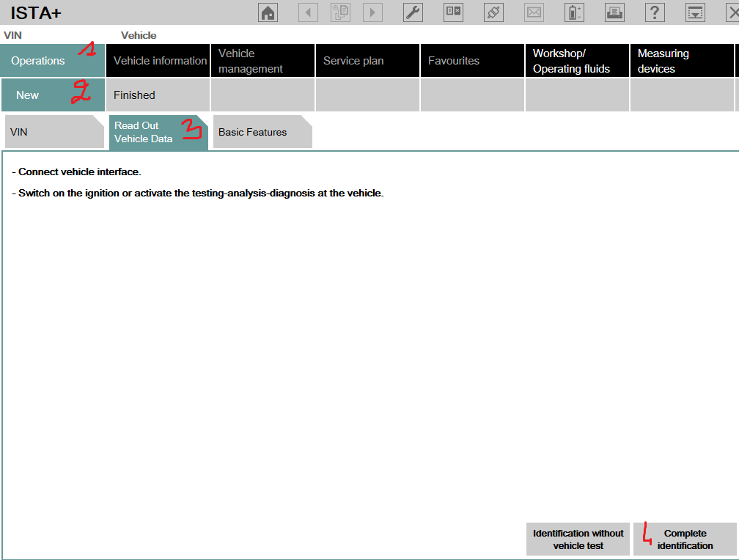Switch to the VIN entry tab

point(54,132)
